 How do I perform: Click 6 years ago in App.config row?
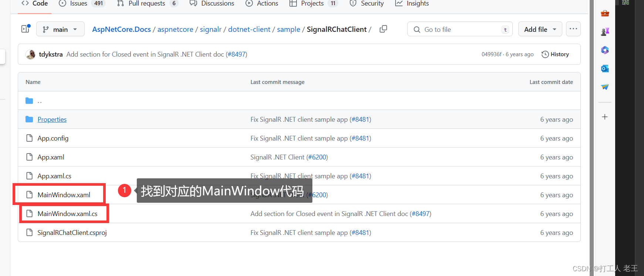pyautogui.click(x=556, y=138)
